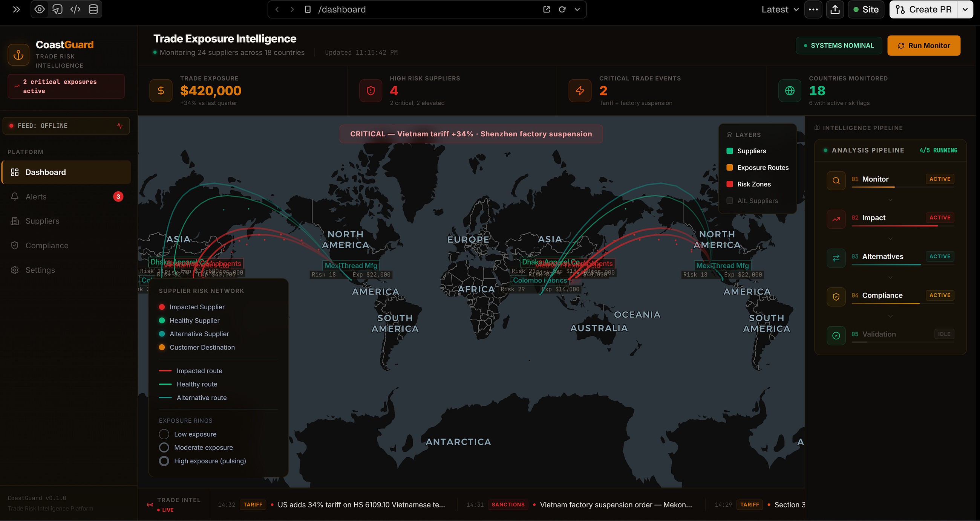
Task: Open the address bar chevron dropdown
Action: [577, 9]
